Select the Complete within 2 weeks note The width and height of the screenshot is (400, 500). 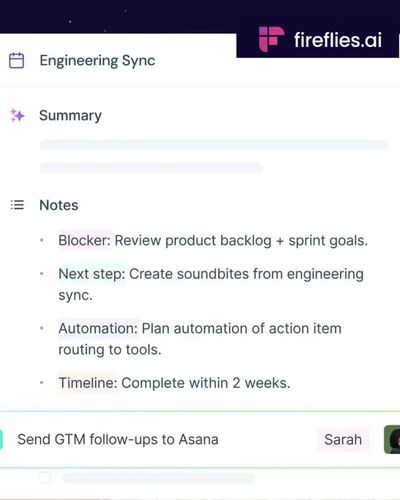point(206,383)
